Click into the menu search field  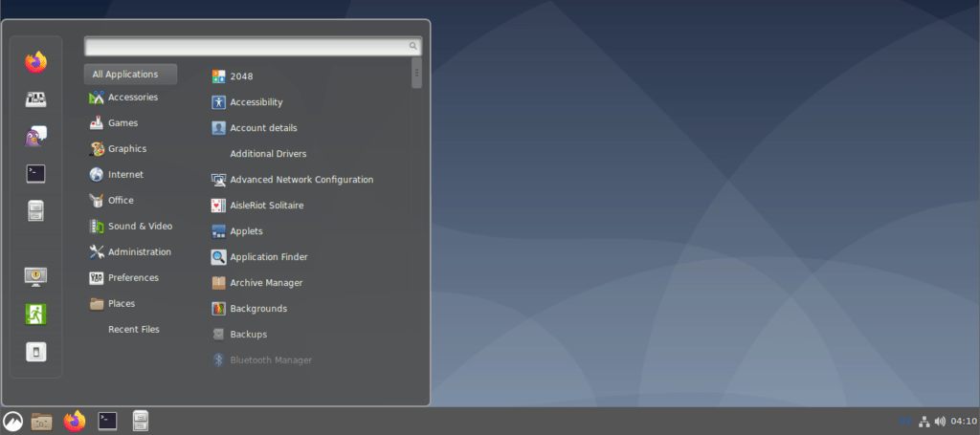pyautogui.click(x=253, y=46)
